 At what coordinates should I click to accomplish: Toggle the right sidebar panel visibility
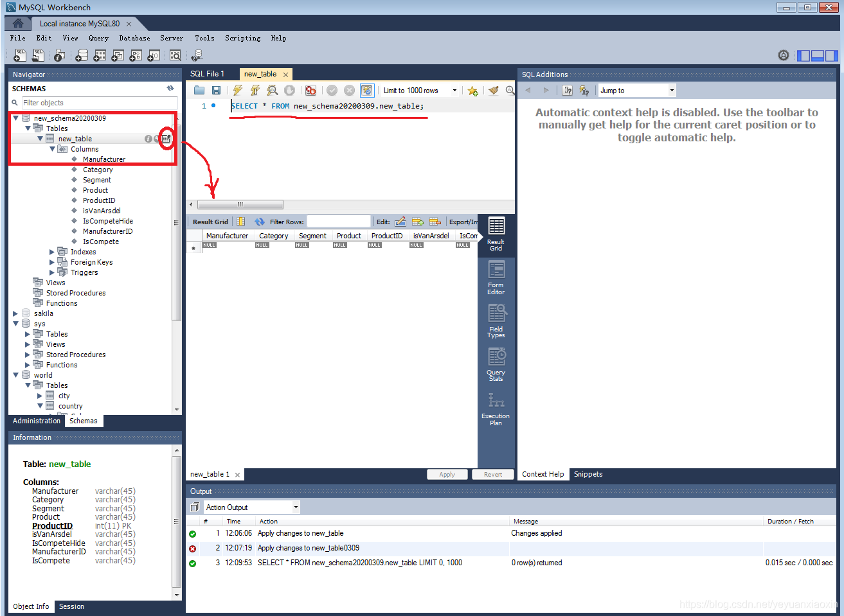click(x=832, y=56)
